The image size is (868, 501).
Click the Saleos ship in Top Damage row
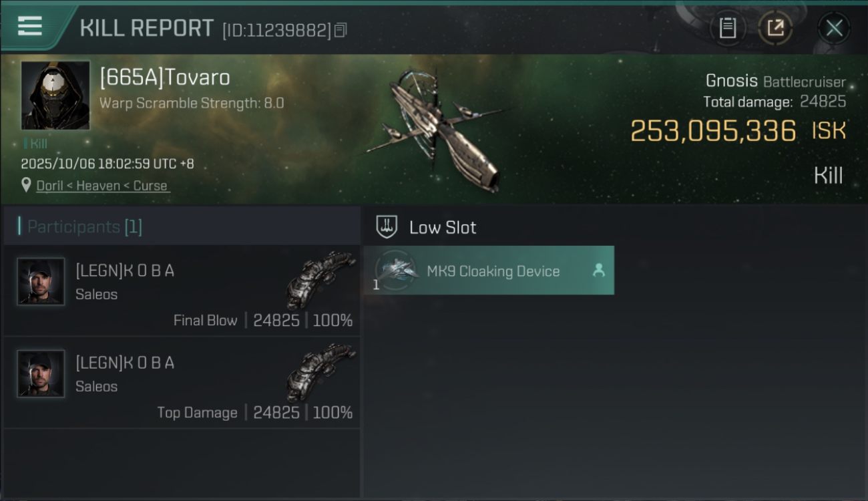pyautogui.click(x=320, y=372)
